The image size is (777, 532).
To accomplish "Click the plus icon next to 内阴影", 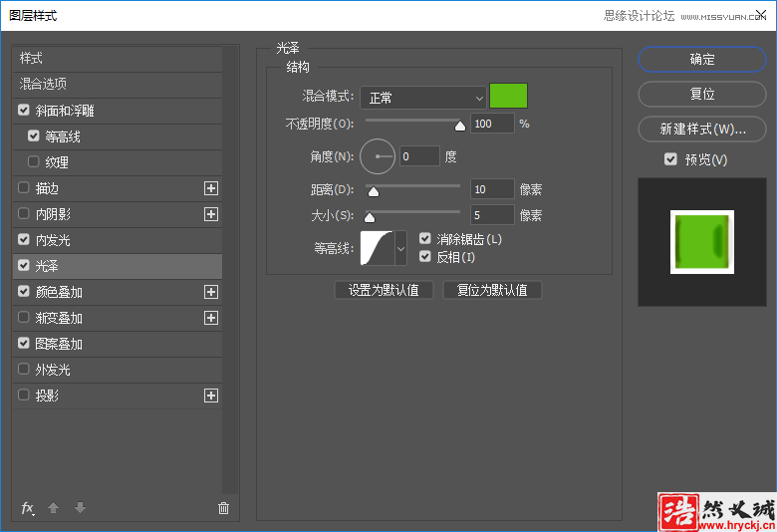I will click(211, 214).
